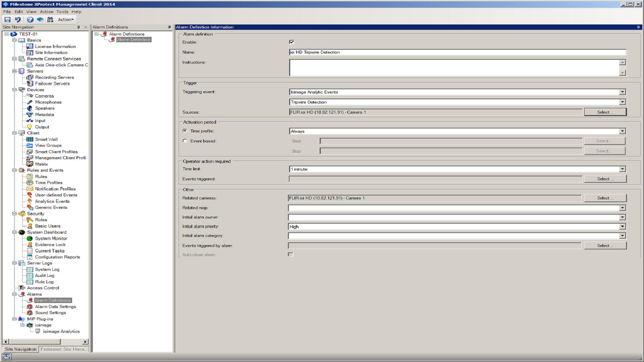The width and height of the screenshot is (644, 362).
Task: Click the Output light bulb icon
Action: 30,127
